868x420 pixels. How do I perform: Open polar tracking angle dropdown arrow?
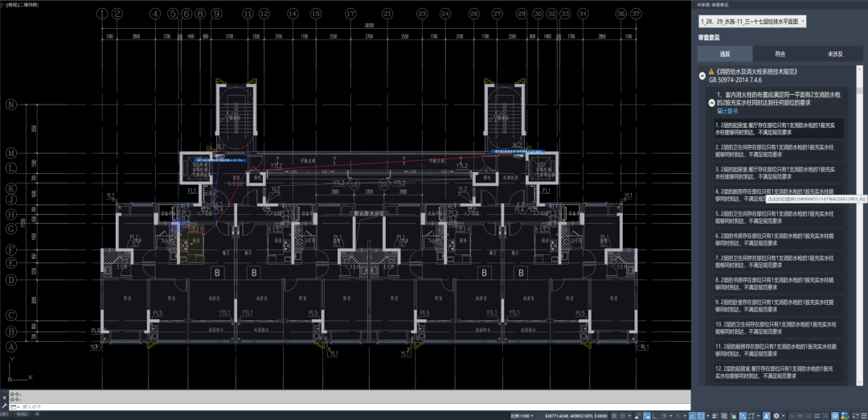(x=671, y=415)
